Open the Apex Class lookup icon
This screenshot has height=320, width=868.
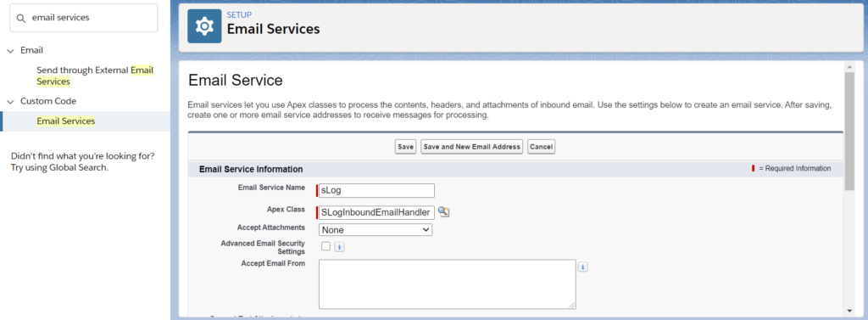coord(443,212)
